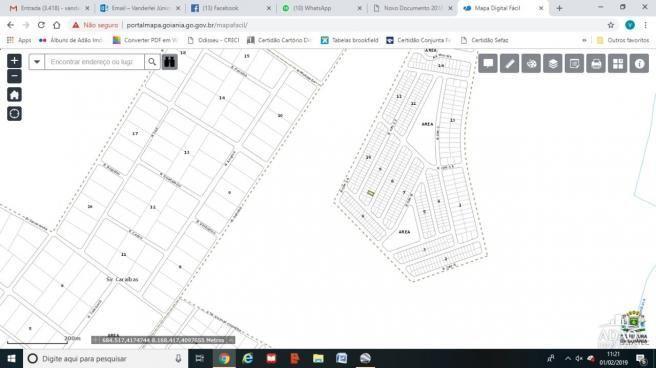The image size is (656, 368).
Task: Activate the my-location circle button
Action: (14, 114)
